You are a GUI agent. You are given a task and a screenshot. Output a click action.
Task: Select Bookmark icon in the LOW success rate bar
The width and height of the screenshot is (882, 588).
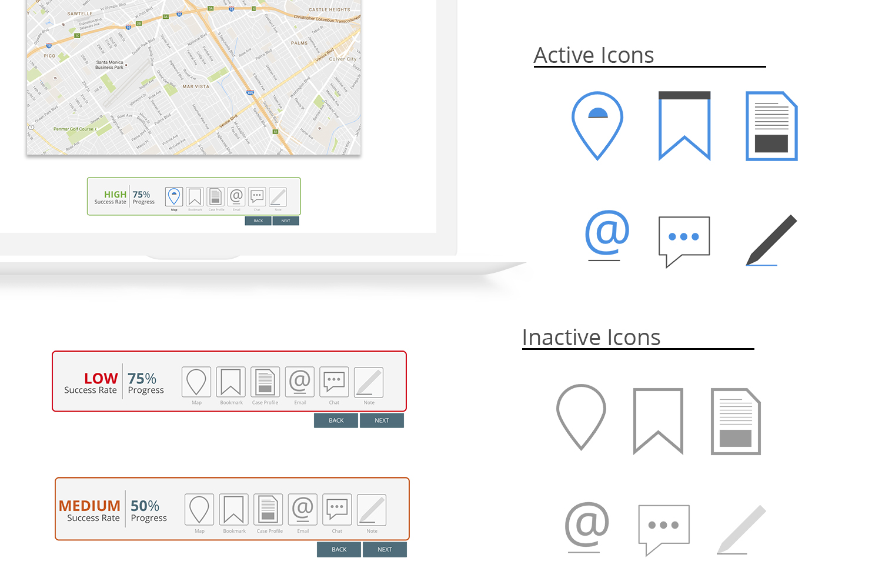[230, 382]
